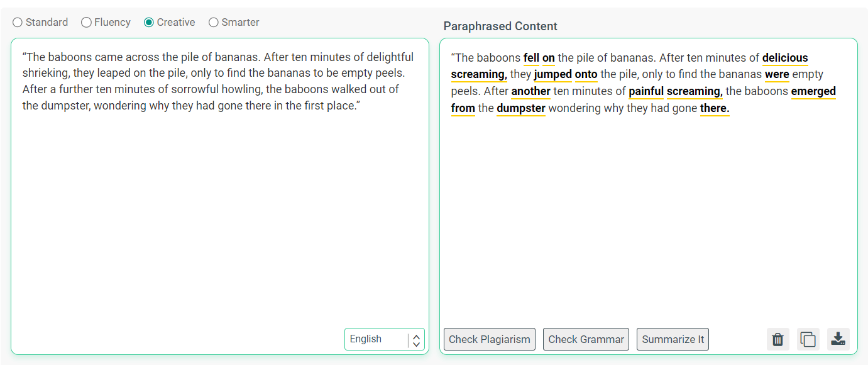Download the paraphrased content

point(838,339)
